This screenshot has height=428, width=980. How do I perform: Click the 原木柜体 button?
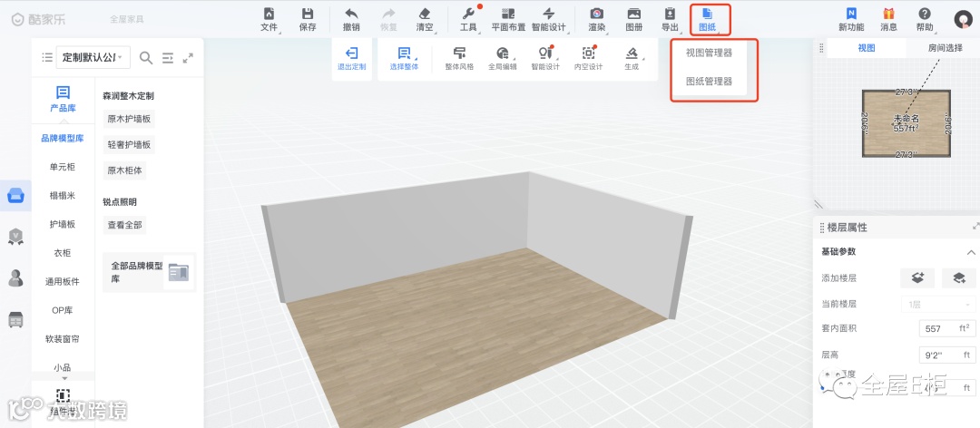[x=124, y=170]
